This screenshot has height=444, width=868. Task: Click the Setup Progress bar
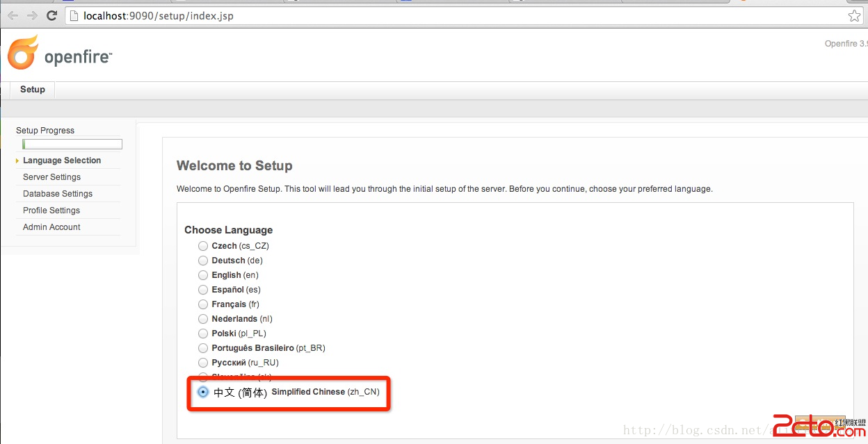click(x=72, y=145)
